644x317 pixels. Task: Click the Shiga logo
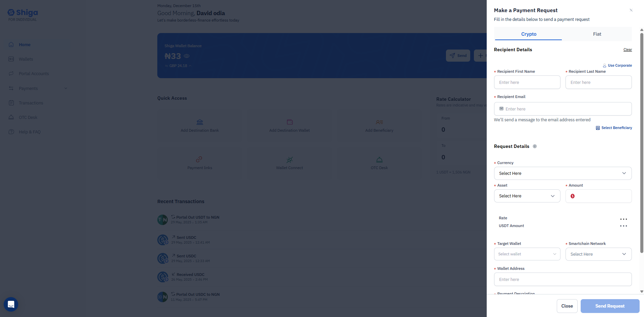coord(23,13)
